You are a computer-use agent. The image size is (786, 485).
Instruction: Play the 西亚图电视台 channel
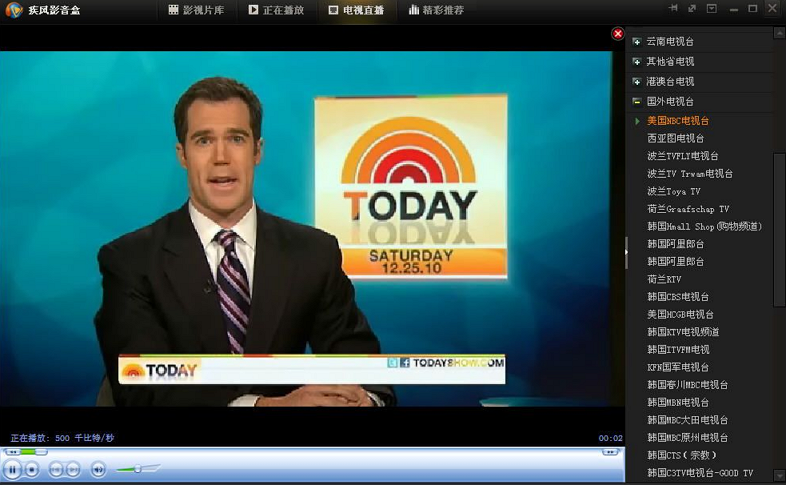(x=675, y=138)
